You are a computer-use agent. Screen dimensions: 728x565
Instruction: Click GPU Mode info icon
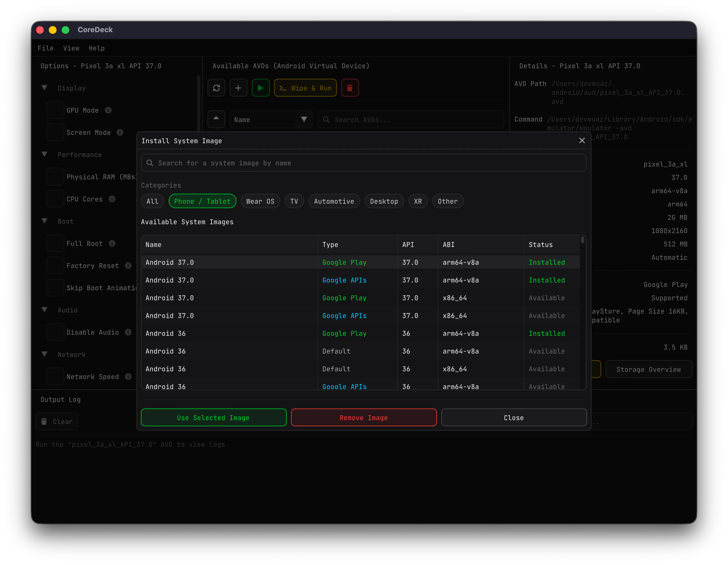108,110
